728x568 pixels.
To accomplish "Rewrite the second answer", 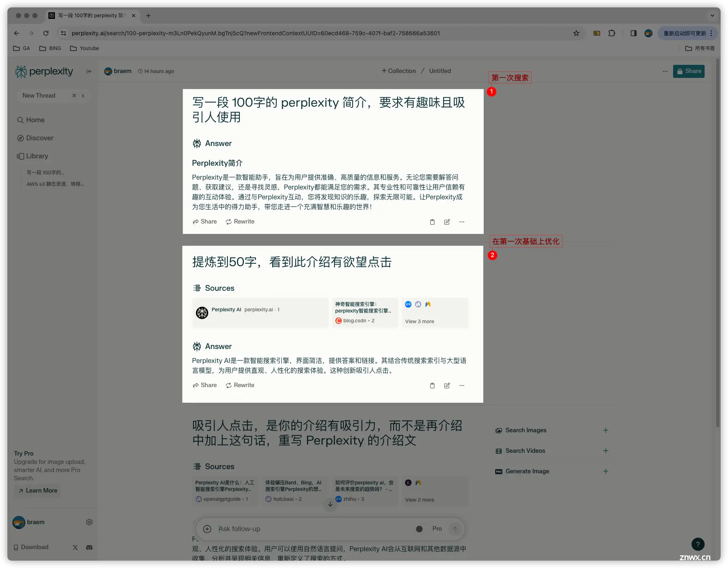I will (240, 385).
